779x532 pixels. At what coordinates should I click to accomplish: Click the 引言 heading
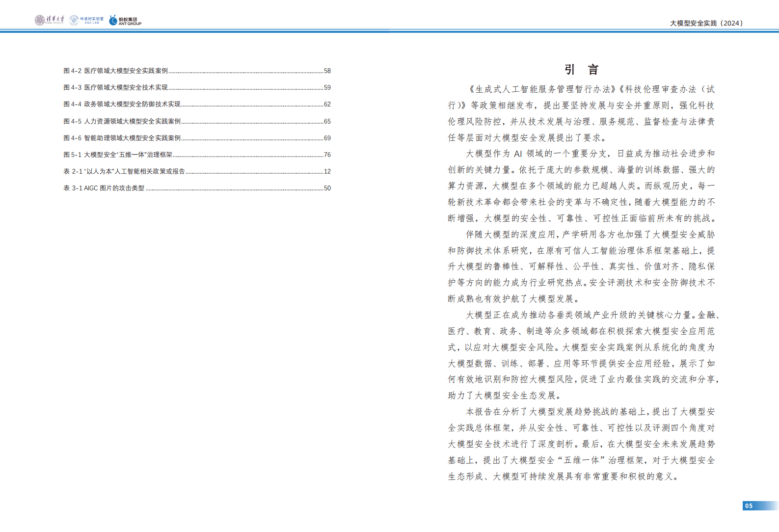point(581,70)
